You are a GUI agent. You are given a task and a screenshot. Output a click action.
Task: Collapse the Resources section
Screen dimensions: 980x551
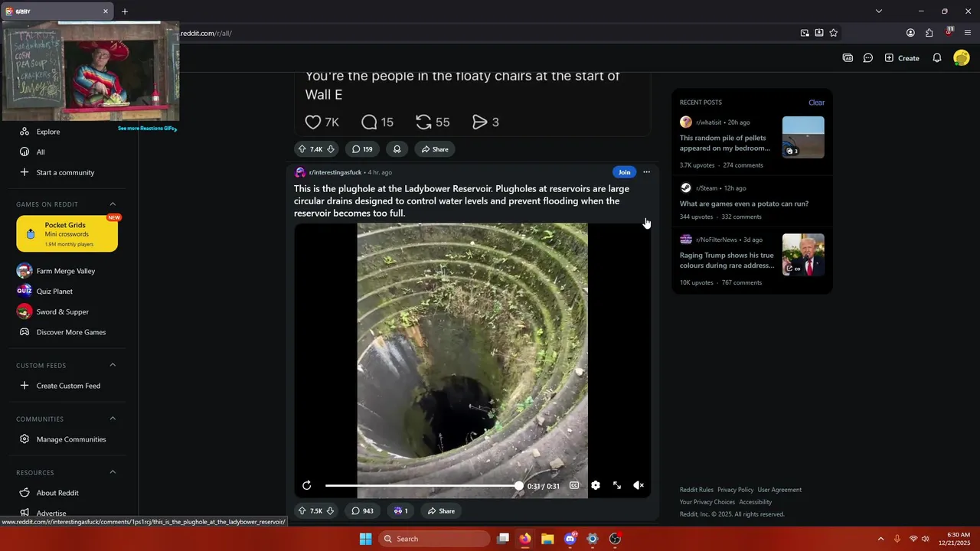[113, 472]
